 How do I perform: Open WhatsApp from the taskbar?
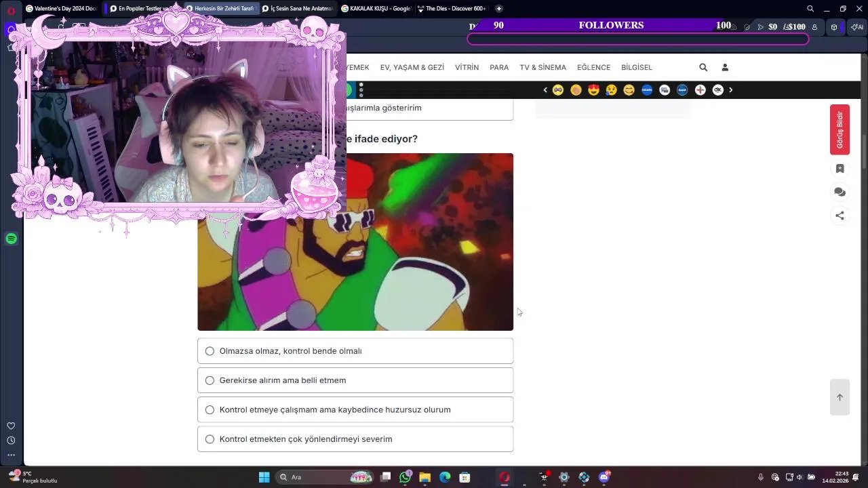(405, 477)
